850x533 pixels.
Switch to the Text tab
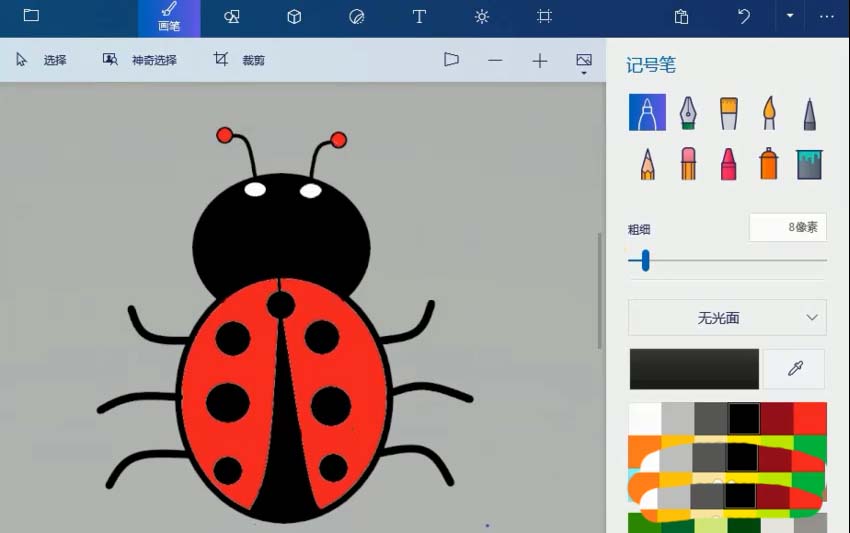pyautogui.click(x=419, y=17)
